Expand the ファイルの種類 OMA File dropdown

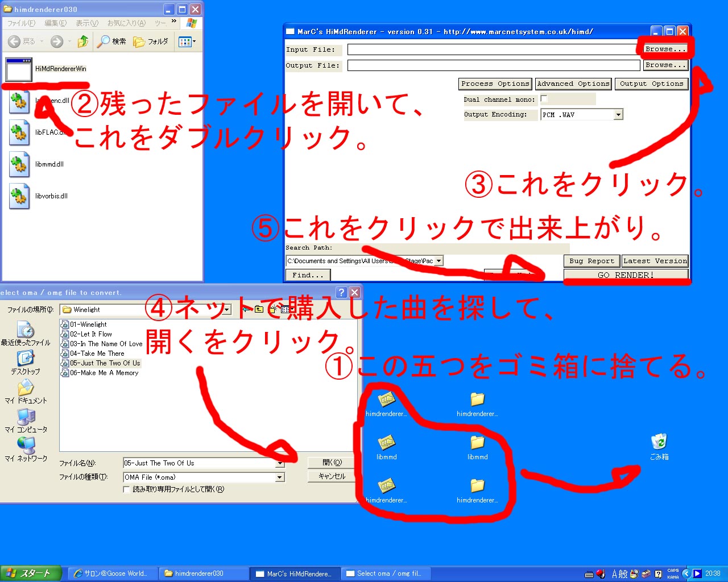[x=280, y=477]
